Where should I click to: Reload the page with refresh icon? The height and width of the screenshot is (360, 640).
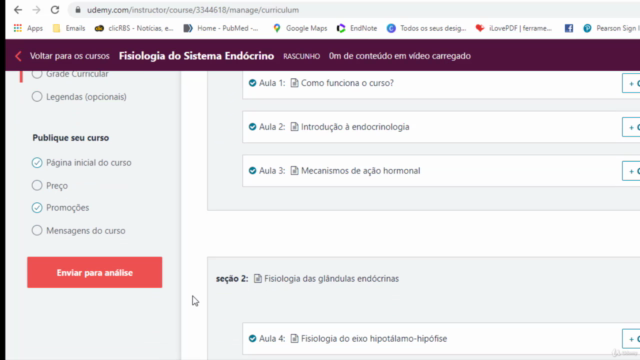55,10
